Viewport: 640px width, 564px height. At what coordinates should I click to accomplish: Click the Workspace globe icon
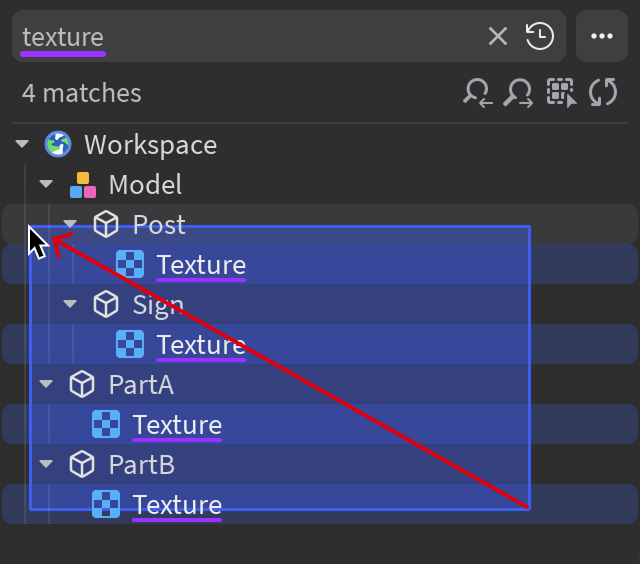59,145
